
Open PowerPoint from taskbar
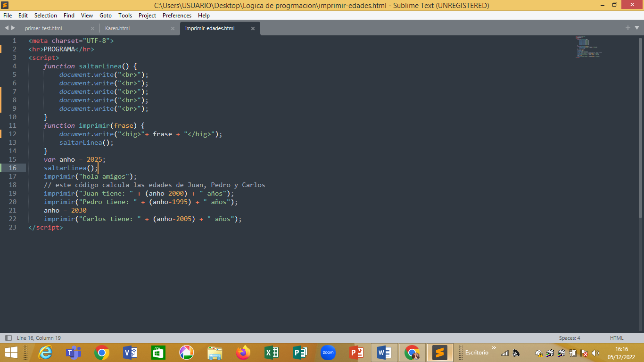(356, 353)
